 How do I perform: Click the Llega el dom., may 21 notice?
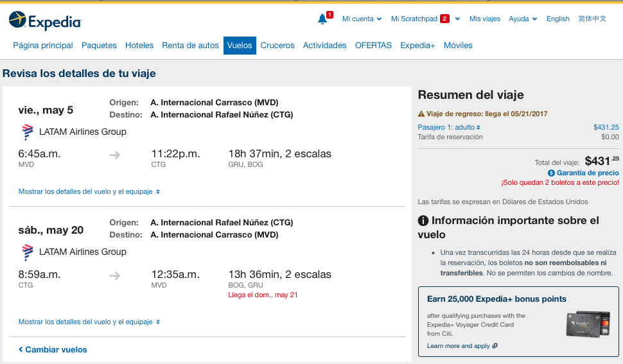tap(263, 295)
